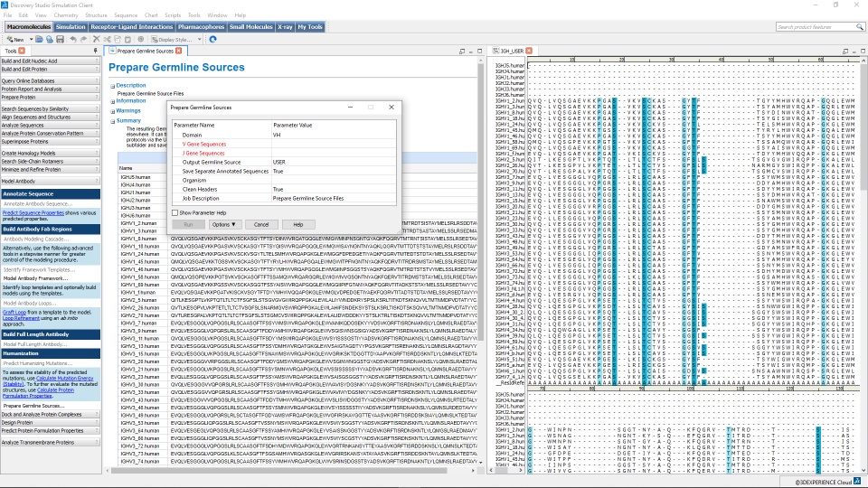Click the pin icon on the Tools panel

tap(96, 51)
